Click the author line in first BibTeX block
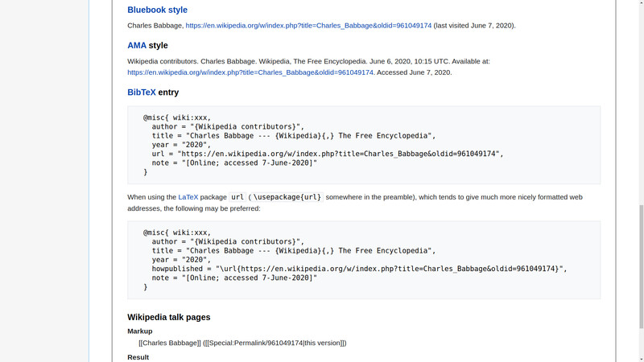Viewport: 644px width, 362px height. point(228,127)
